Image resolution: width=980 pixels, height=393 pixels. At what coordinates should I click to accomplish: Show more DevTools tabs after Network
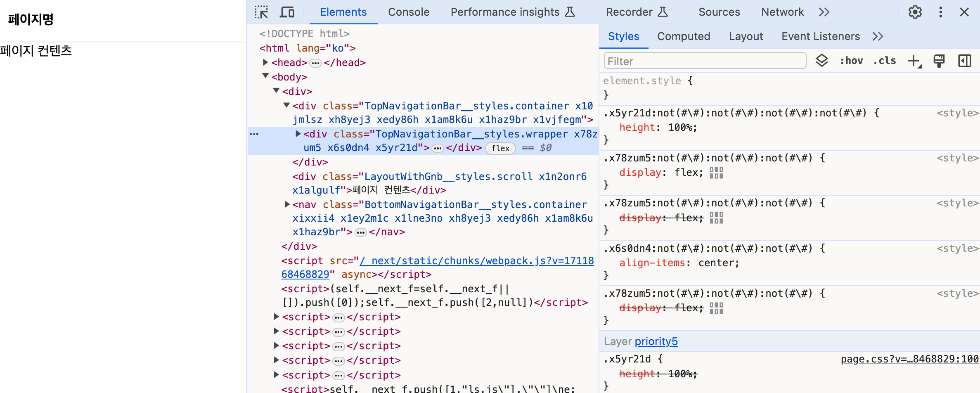(x=824, y=12)
